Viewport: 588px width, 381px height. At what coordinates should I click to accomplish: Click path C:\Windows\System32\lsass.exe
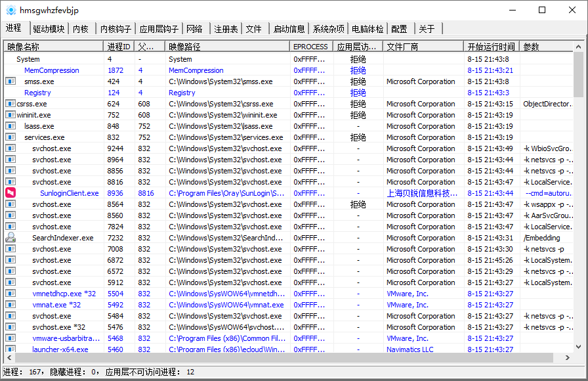tap(220, 126)
